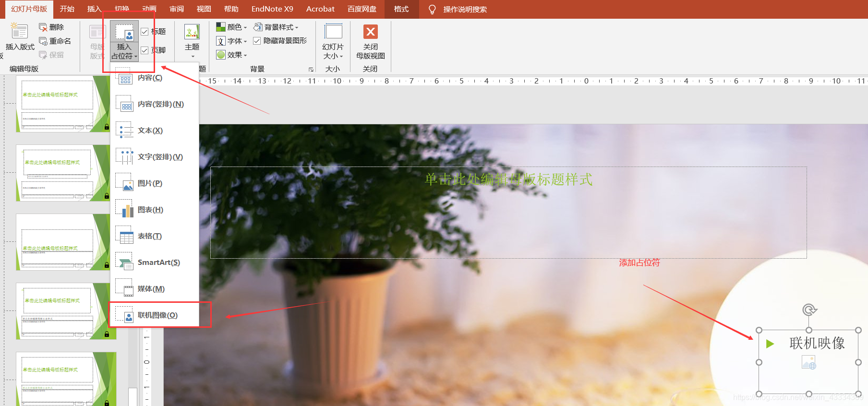Select the Picture (图片) placeholder icon

coord(124,183)
